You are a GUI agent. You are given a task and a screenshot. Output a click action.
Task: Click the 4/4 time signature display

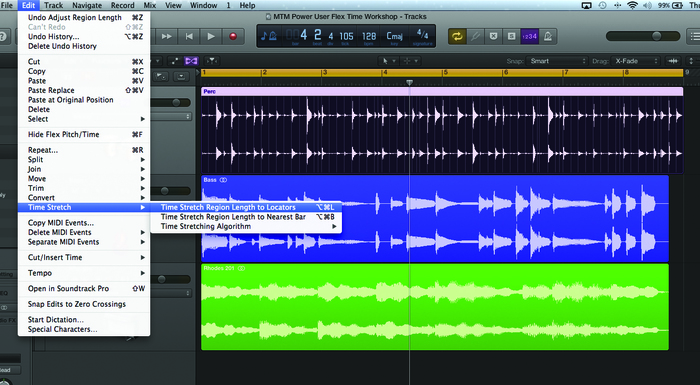pos(422,34)
